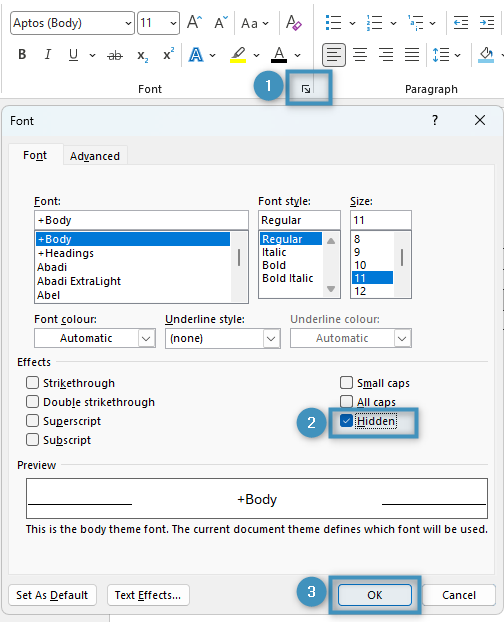This screenshot has width=504, height=622.
Task: Enable Superscript checkbox
Action: [33, 420]
